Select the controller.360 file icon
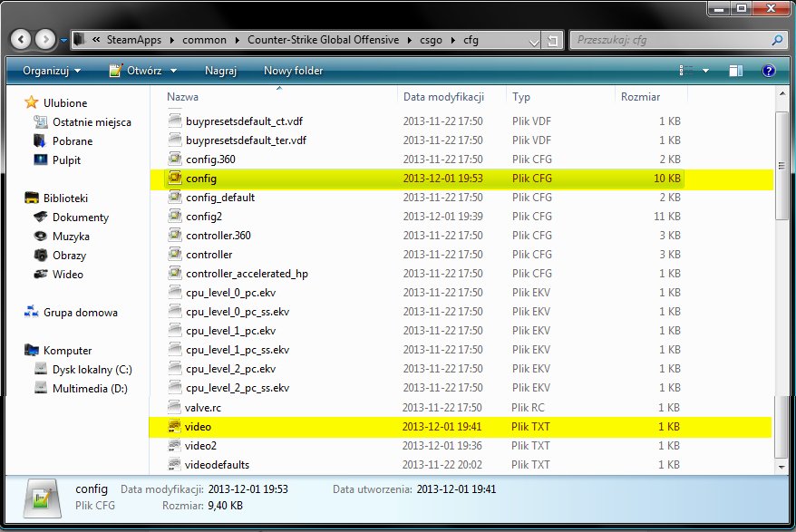 (175, 235)
